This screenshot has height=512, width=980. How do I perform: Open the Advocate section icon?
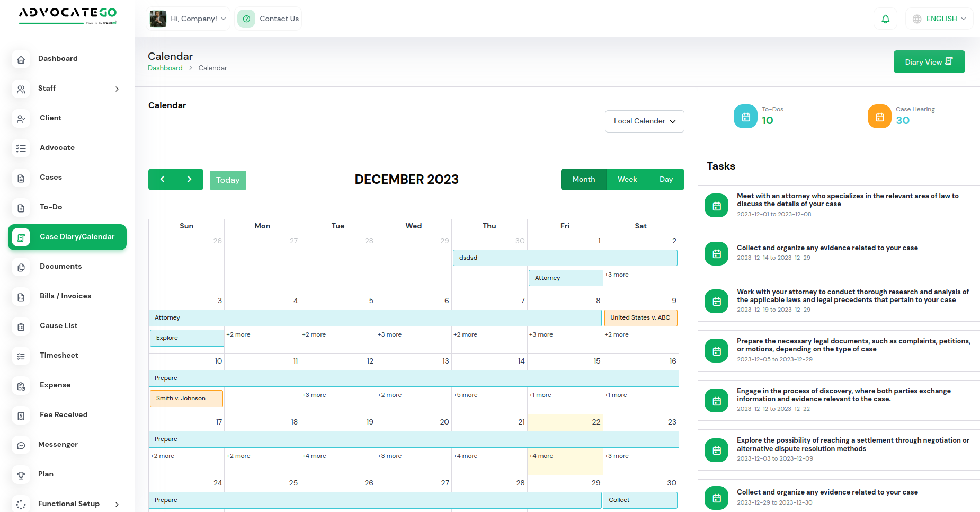click(21, 148)
